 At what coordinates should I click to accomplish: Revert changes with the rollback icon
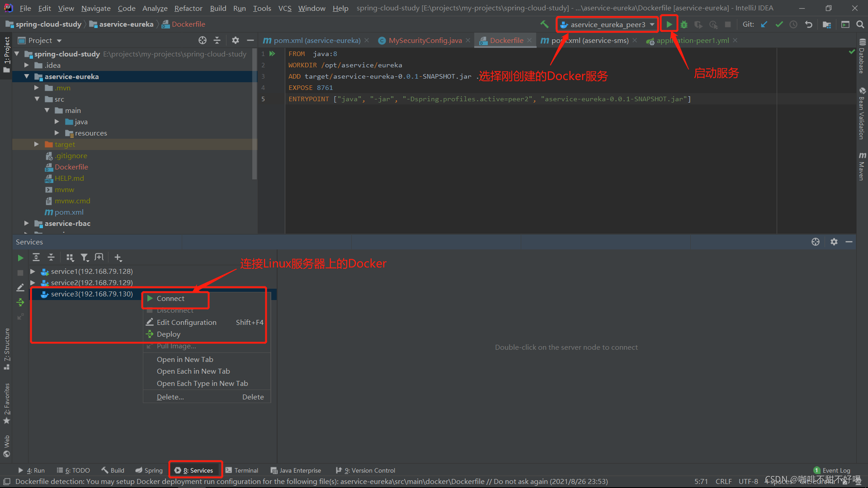[x=809, y=24]
